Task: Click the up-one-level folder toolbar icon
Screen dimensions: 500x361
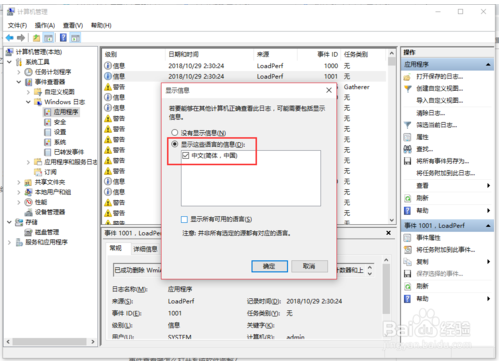Action: click(36, 38)
